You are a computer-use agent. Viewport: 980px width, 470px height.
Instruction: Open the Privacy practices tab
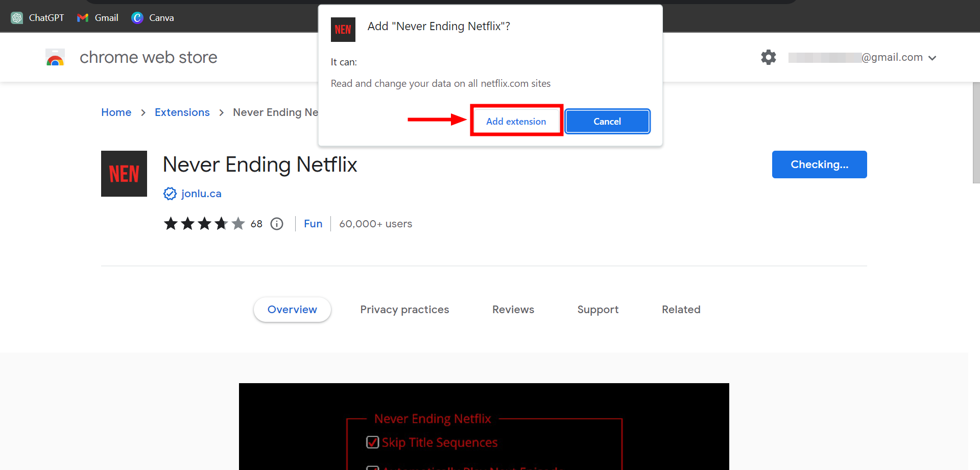click(404, 309)
